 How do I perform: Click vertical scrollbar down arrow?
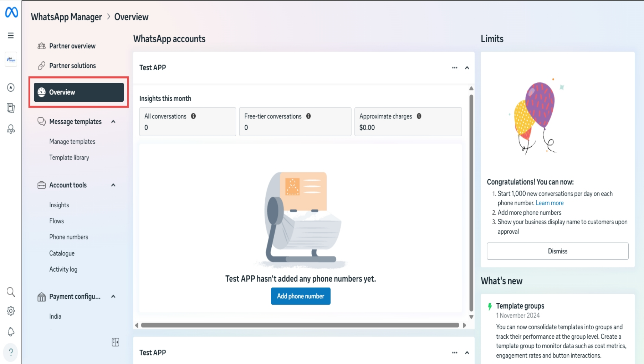tap(471, 317)
